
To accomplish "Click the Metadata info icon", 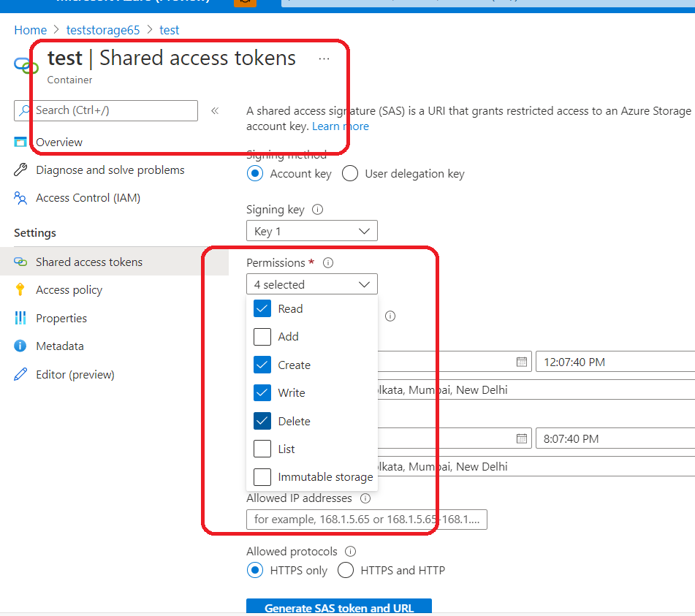I will pyautogui.click(x=20, y=346).
